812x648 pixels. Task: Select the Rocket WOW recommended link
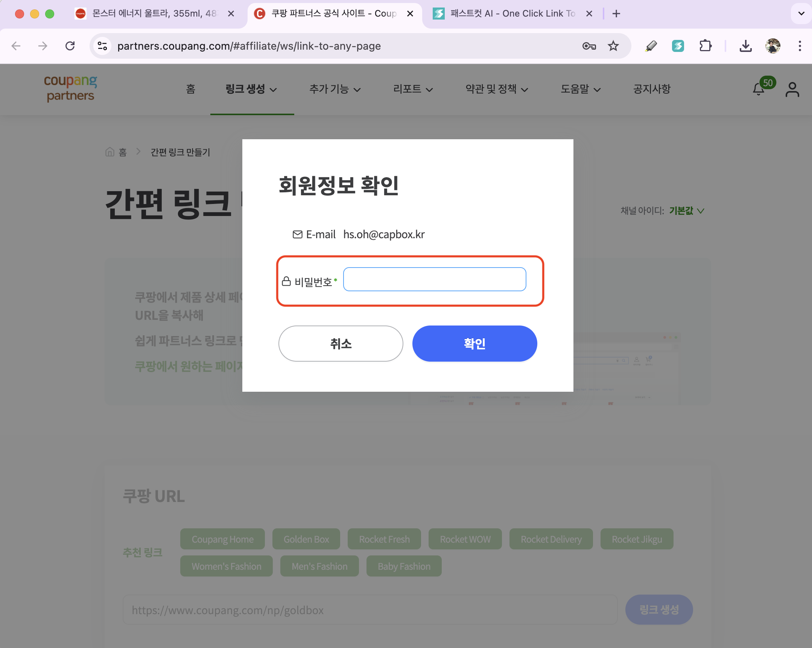coord(465,539)
